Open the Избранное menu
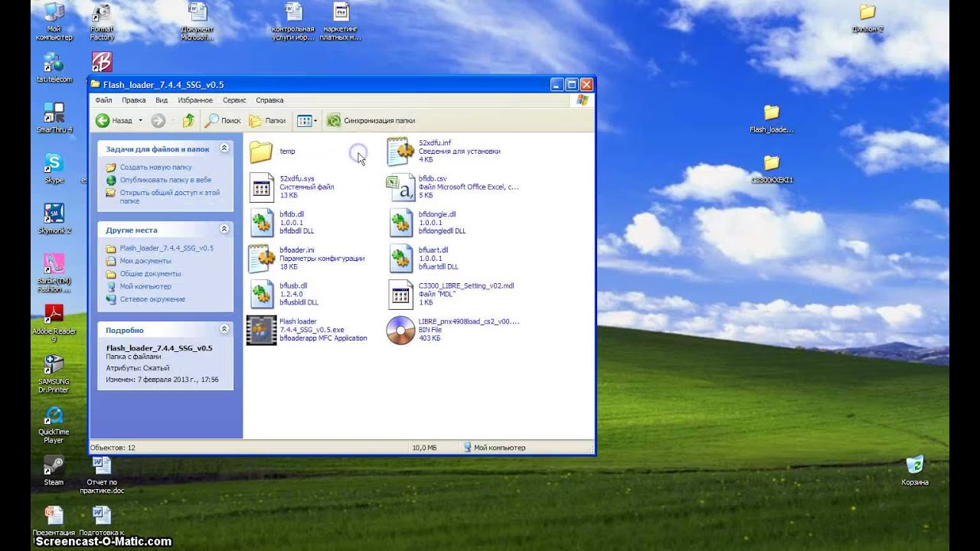Screen dimensions: 980x551 click(195, 100)
